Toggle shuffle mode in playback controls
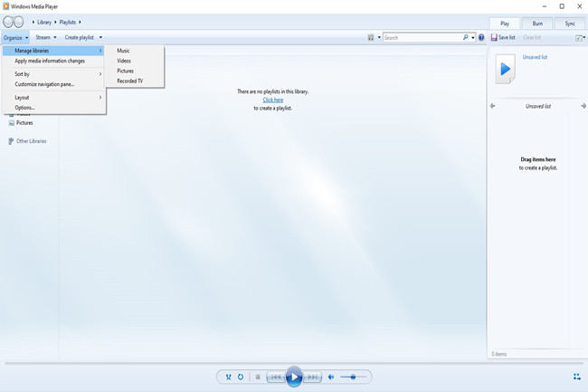This screenshot has height=392, width=588. [x=229, y=377]
